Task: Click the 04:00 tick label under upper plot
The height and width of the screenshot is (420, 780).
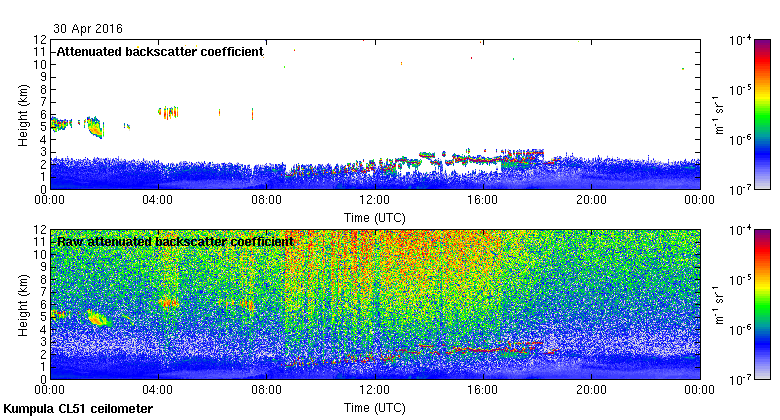Action: pyautogui.click(x=158, y=200)
